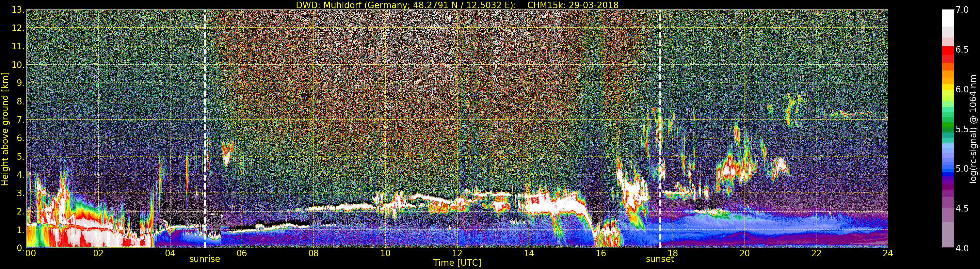Click the height axis tick '9.'
Screen dimensions: 980x269
point(21,83)
